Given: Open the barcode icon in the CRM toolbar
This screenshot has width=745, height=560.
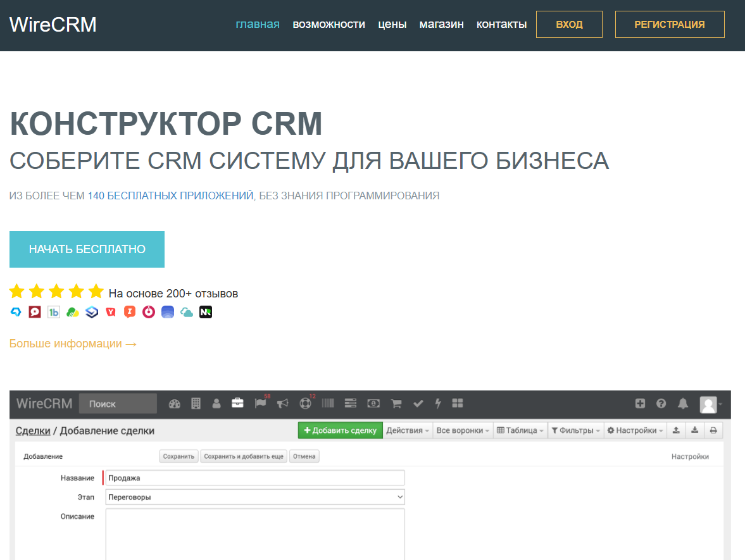Looking at the screenshot, I should [328, 403].
